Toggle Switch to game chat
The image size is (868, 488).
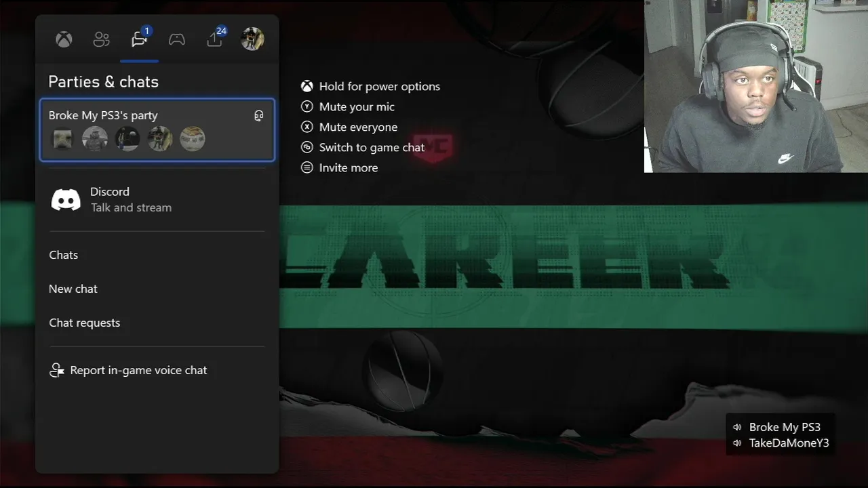(363, 147)
